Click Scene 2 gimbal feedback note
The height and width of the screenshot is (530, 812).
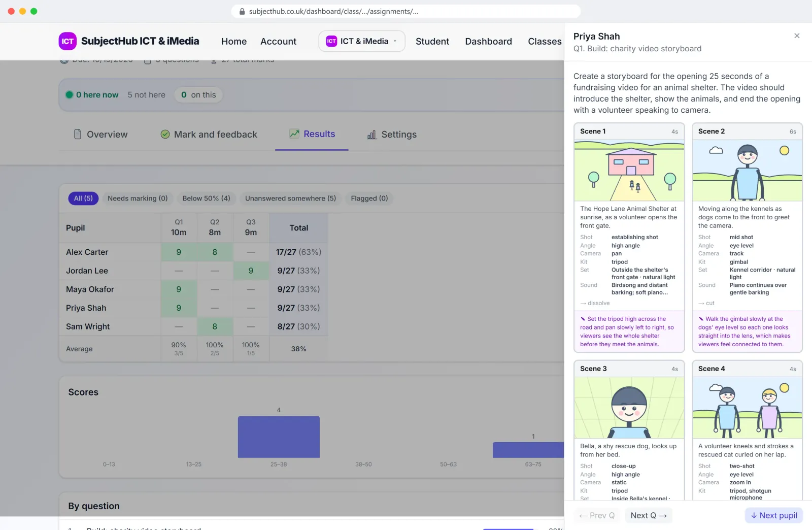coord(747,332)
